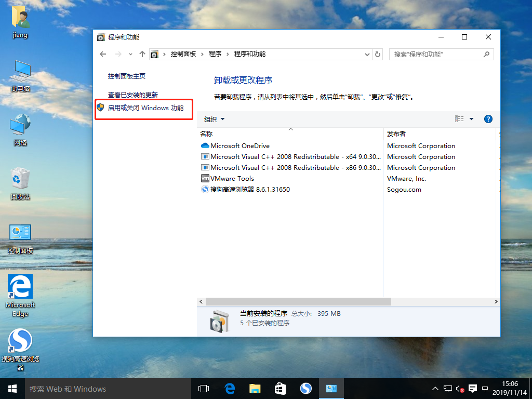Launch Edge from the taskbar
This screenshot has height=399, width=532.
230,389
